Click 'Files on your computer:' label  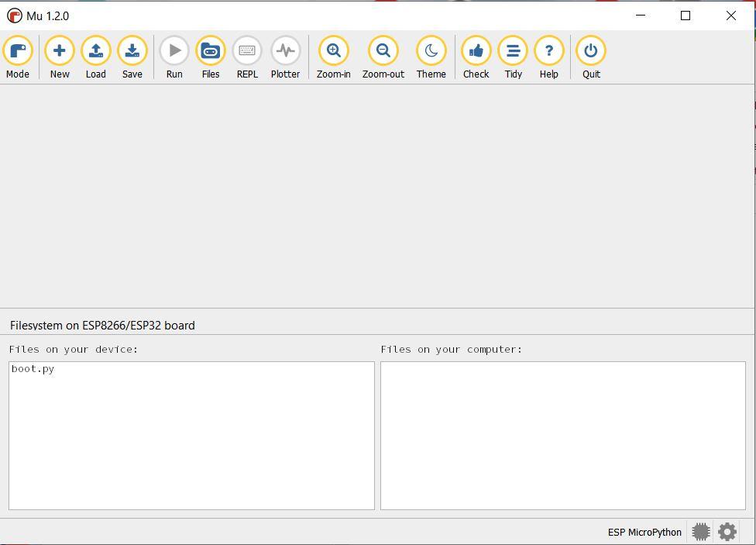[452, 350]
